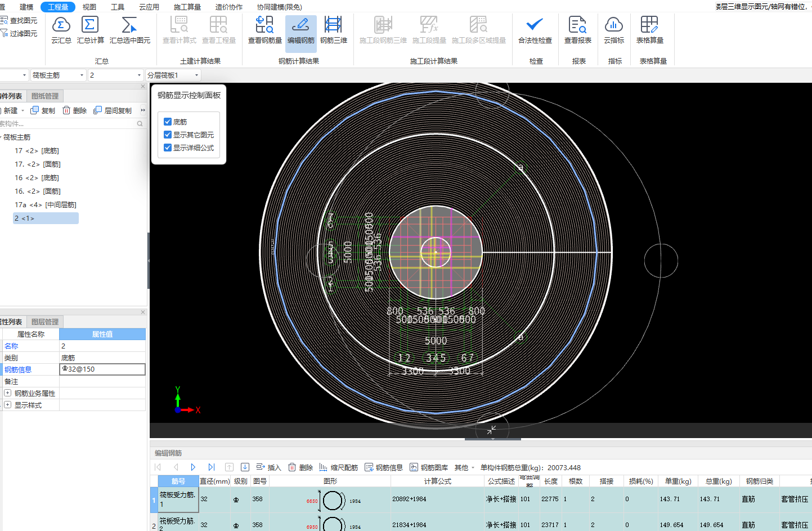Click search icon in component search box
The height and width of the screenshot is (531, 812).
[140, 123]
